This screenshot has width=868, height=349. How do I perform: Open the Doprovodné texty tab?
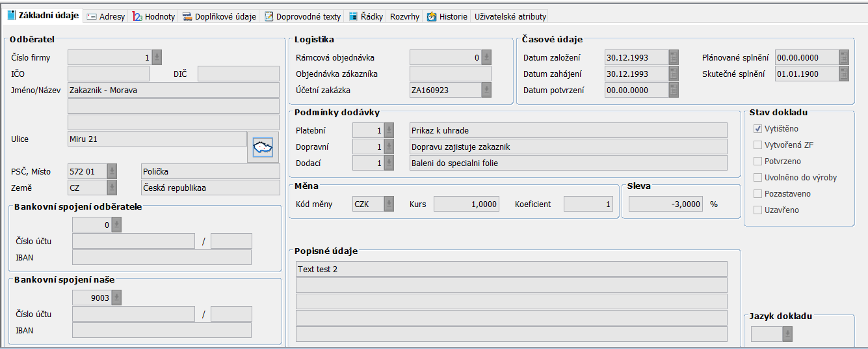click(x=302, y=16)
